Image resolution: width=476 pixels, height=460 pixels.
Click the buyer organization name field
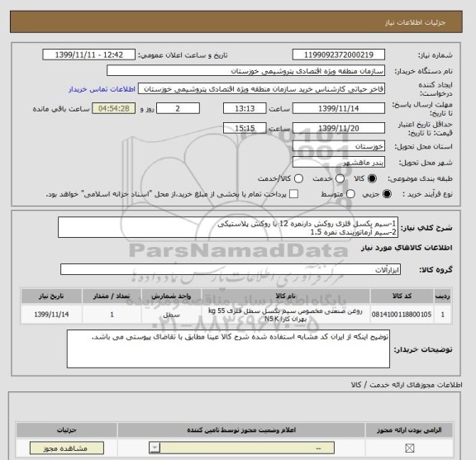(x=246, y=71)
